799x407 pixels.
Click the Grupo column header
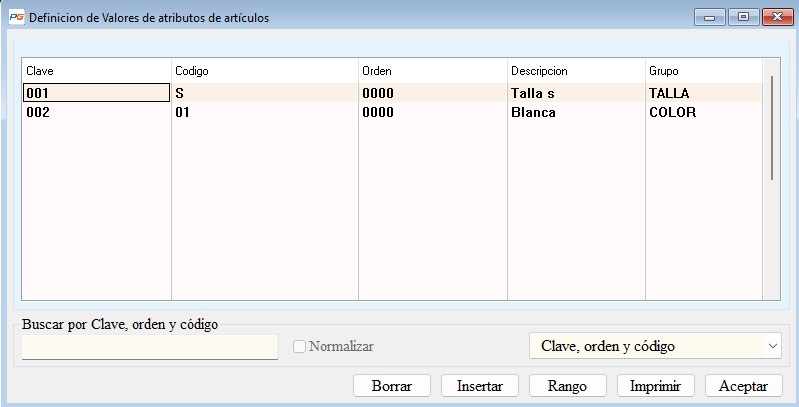[x=704, y=71]
